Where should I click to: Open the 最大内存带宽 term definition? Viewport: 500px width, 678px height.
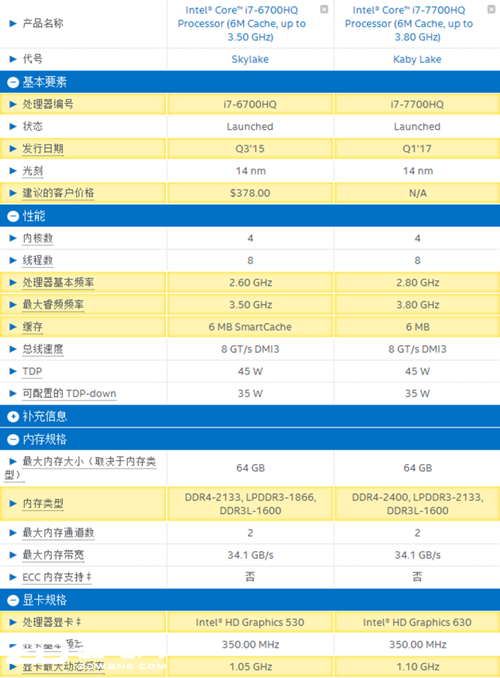click(53, 555)
